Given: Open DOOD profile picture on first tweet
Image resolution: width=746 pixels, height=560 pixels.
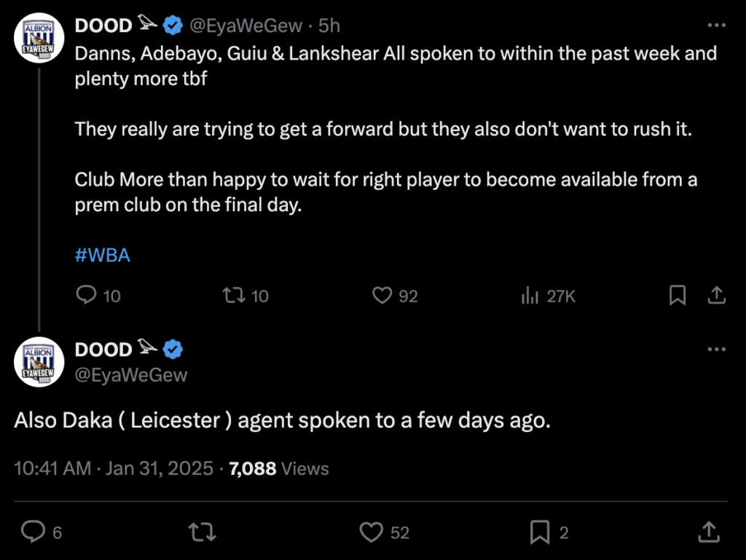Looking at the screenshot, I should [x=39, y=38].
